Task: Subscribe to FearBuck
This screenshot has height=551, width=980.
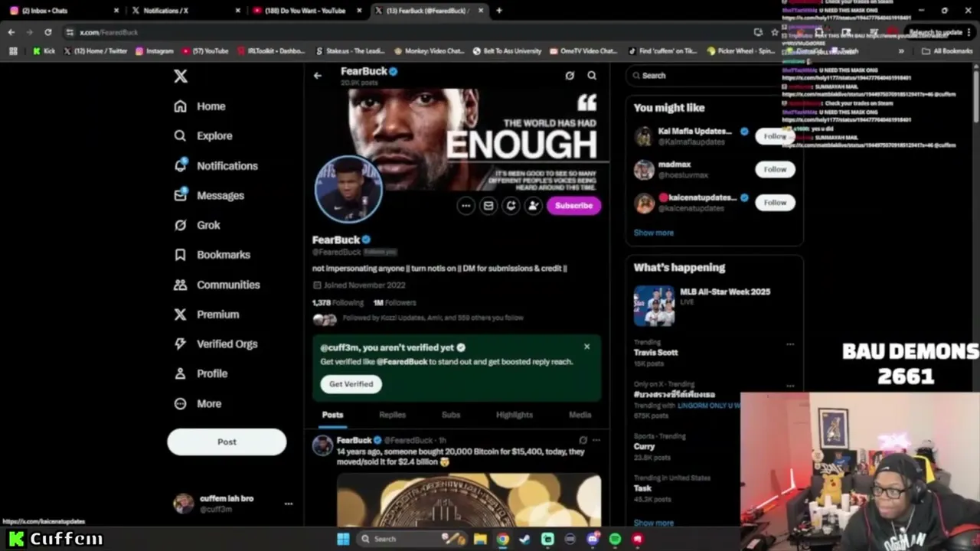Action: coord(573,205)
